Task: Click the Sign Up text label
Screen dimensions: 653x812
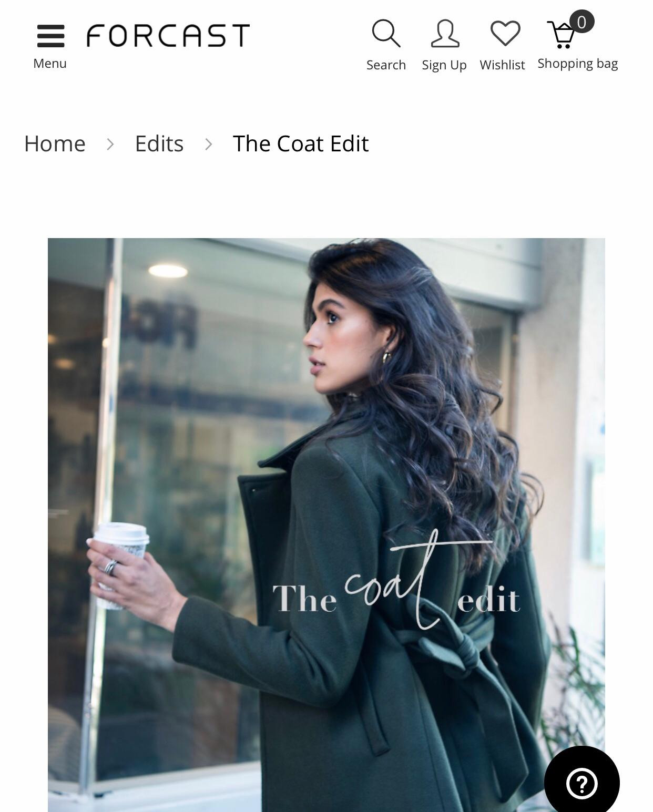Action: [x=444, y=66]
